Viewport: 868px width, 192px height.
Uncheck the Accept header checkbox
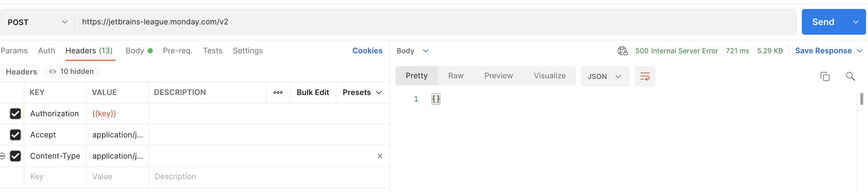(x=15, y=135)
